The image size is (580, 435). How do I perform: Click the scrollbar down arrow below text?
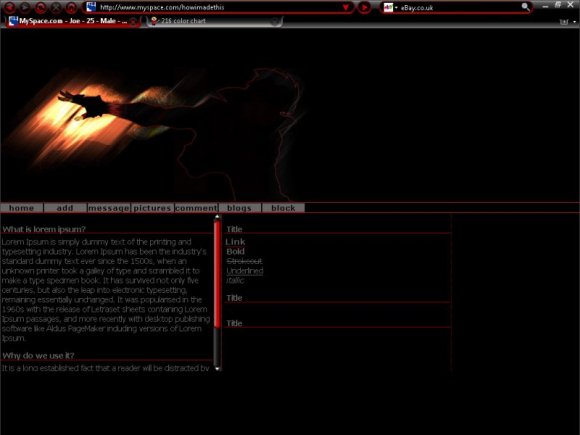218,368
